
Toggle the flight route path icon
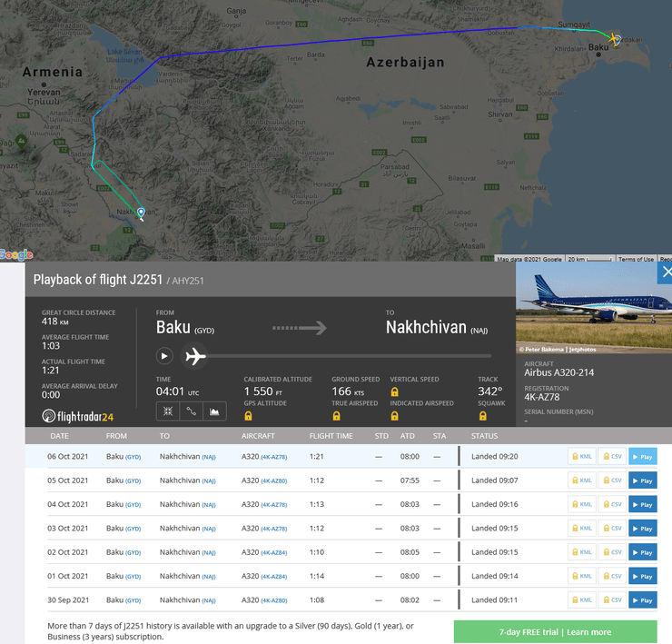click(192, 411)
